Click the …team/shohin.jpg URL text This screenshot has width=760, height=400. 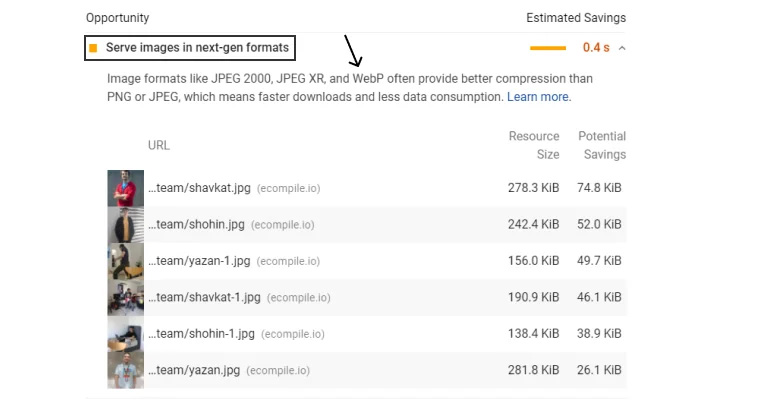pos(196,224)
